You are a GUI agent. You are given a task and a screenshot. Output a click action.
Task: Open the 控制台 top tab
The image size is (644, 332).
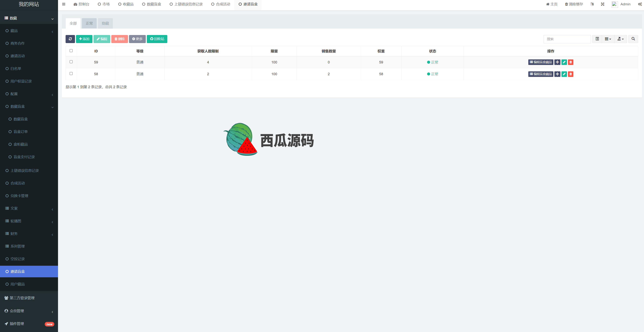point(81,4)
